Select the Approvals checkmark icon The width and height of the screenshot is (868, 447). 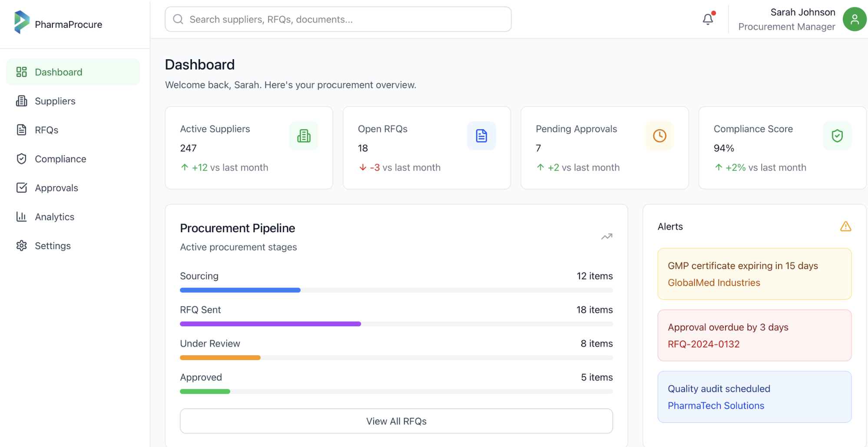pos(21,187)
